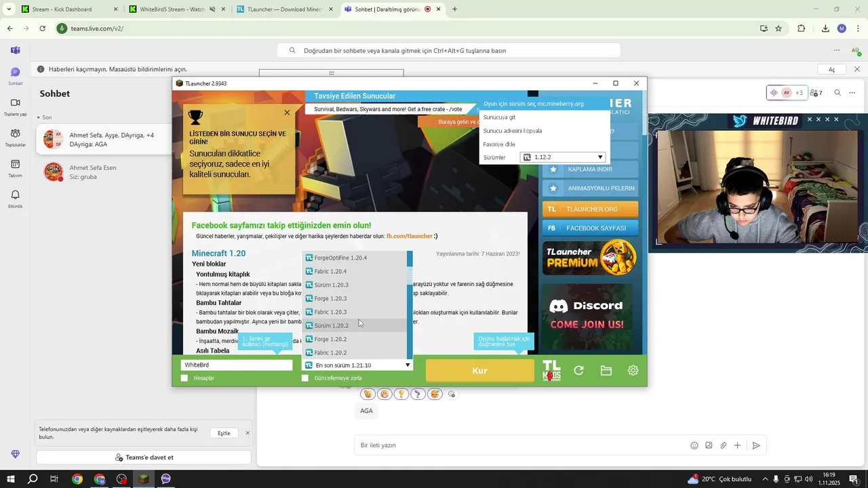
Task: Select Fabric 1.20.4 from version list
Action: point(355,271)
